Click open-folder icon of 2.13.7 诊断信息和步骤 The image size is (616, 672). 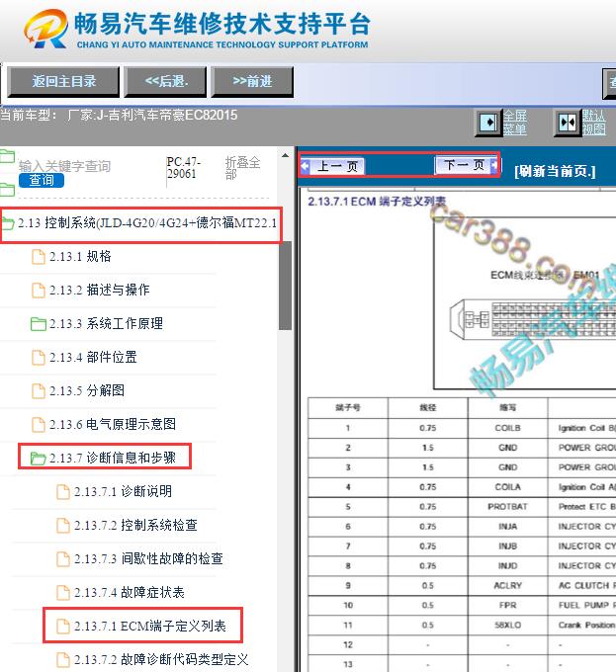click(39, 459)
